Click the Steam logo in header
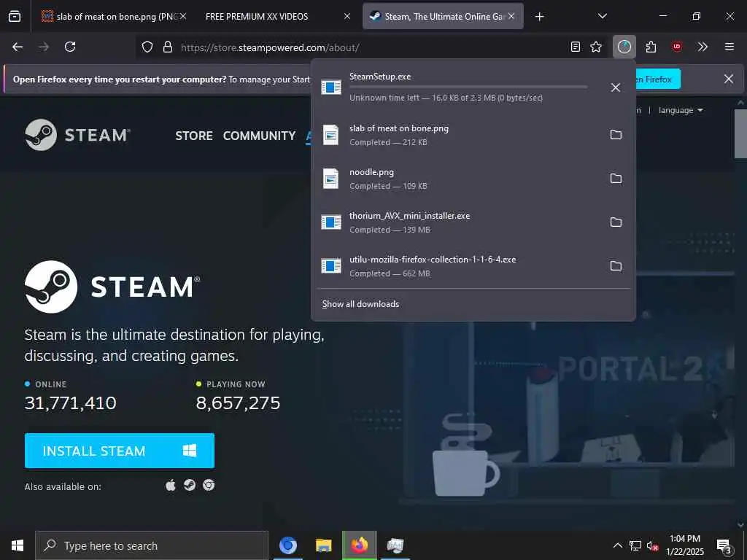Image resolution: width=747 pixels, height=560 pixels. 77,135
